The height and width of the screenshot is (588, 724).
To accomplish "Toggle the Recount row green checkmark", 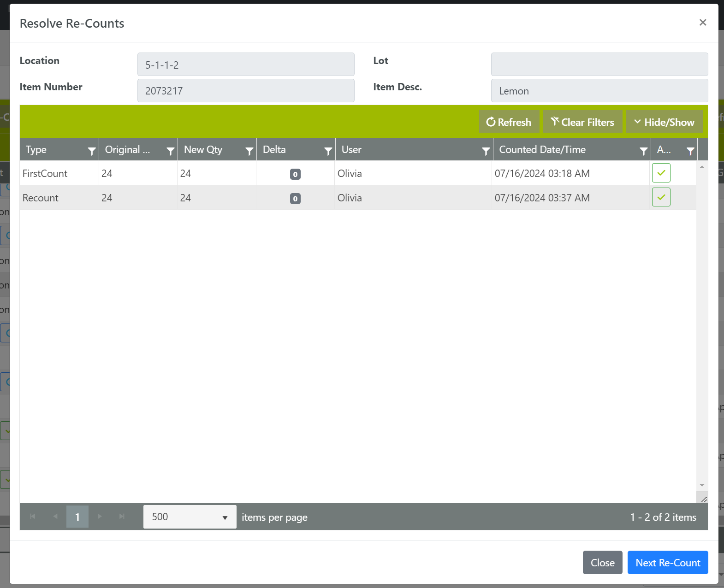I will pyautogui.click(x=661, y=197).
